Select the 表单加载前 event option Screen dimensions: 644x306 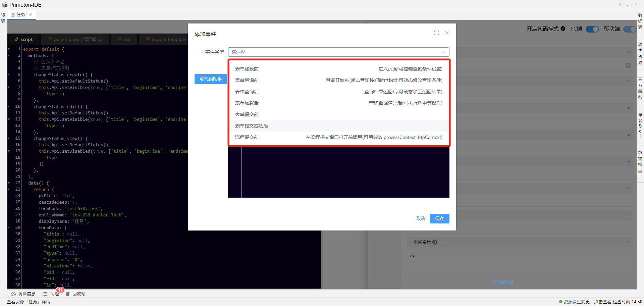(339, 69)
